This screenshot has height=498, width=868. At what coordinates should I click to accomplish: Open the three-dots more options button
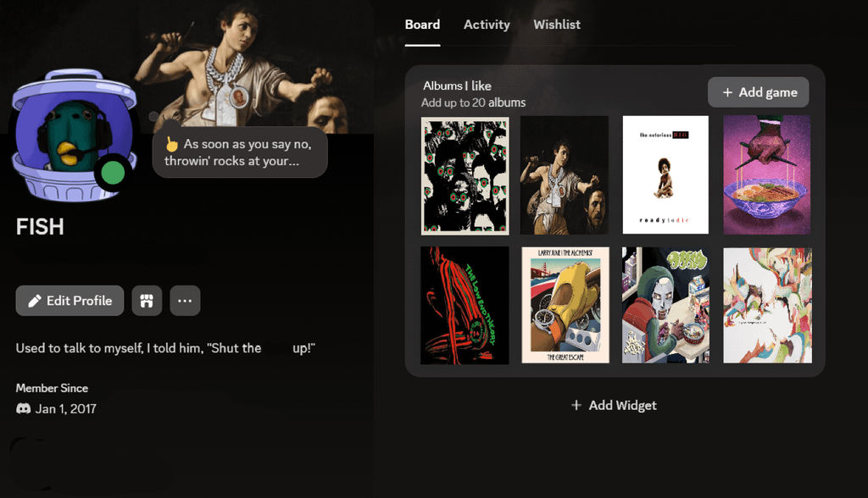click(185, 301)
